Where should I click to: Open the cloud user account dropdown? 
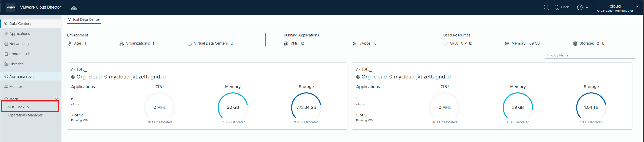(618, 8)
